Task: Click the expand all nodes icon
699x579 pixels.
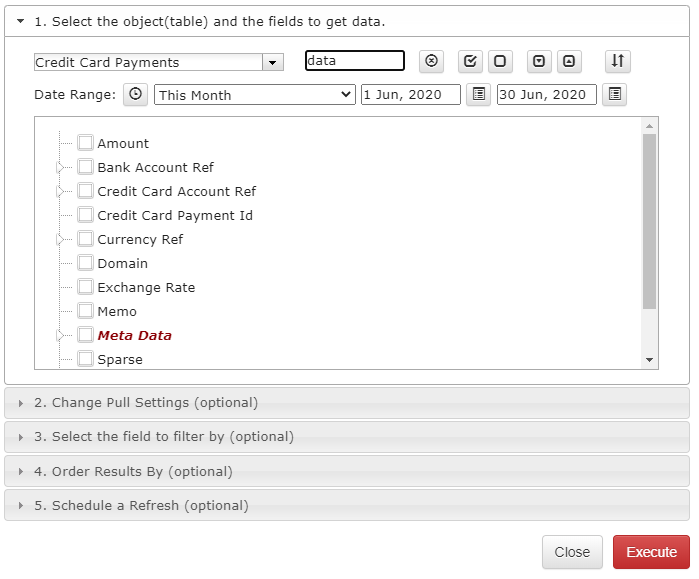Action: coord(539,61)
